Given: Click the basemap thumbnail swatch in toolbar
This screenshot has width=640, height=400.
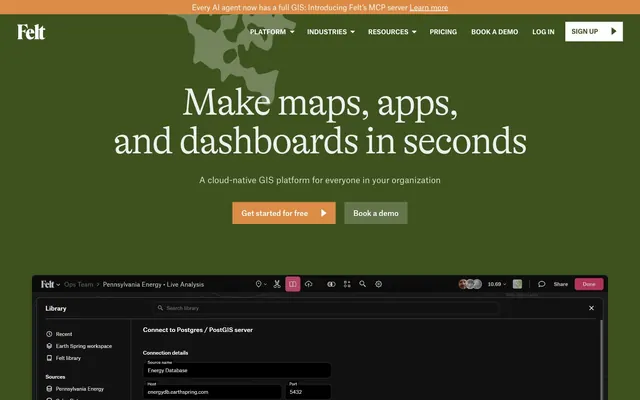Looking at the screenshot, I should tap(517, 284).
